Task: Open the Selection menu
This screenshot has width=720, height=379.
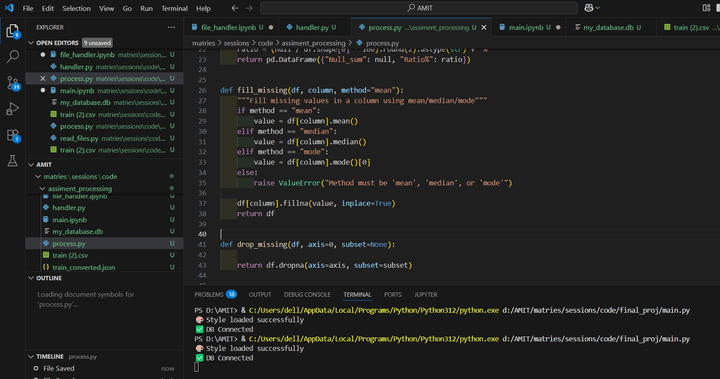Action: pos(76,8)
